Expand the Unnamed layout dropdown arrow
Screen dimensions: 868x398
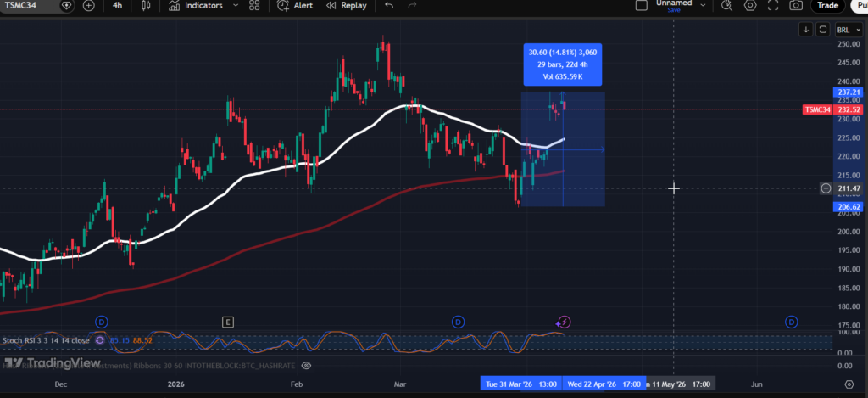click(702, 5)
